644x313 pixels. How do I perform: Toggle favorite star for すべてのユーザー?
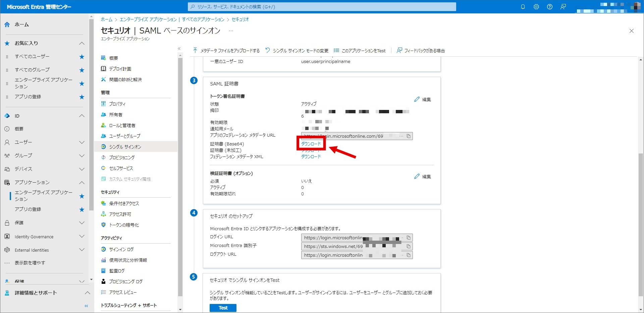coord(82,57)
